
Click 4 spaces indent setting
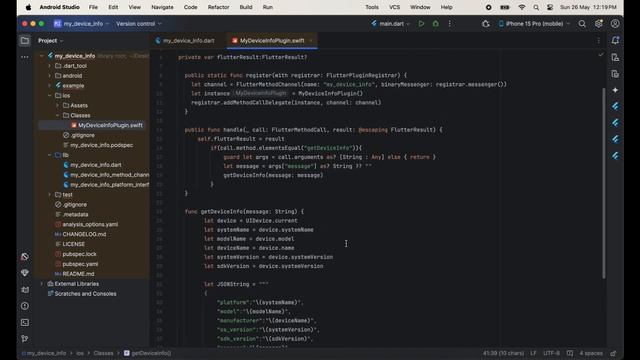tap(591, 353)
